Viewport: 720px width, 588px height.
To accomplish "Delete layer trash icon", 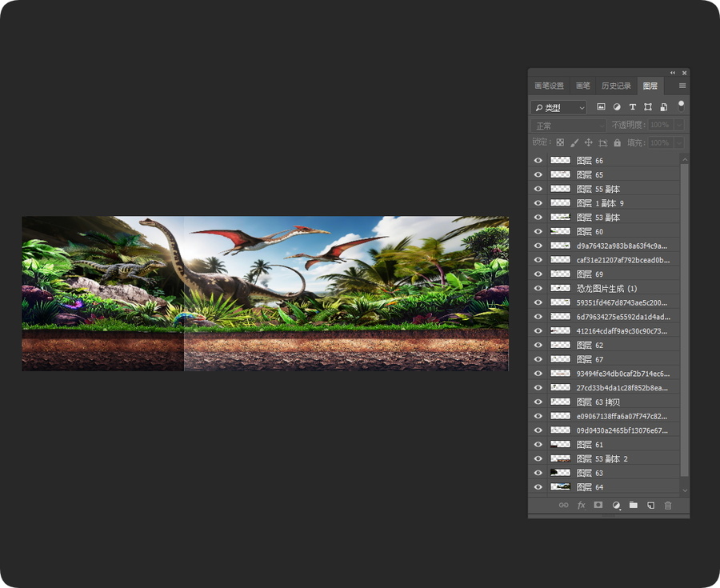I will (x=668, y=505).
